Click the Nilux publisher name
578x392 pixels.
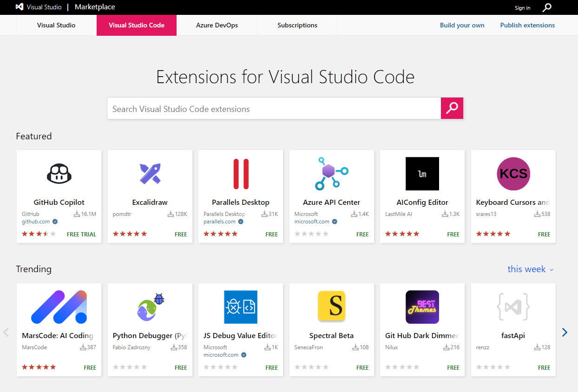coord(392,347)
